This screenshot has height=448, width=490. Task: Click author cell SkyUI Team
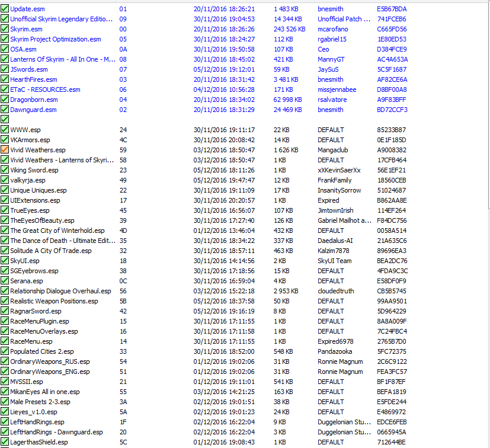click(335, 260)
